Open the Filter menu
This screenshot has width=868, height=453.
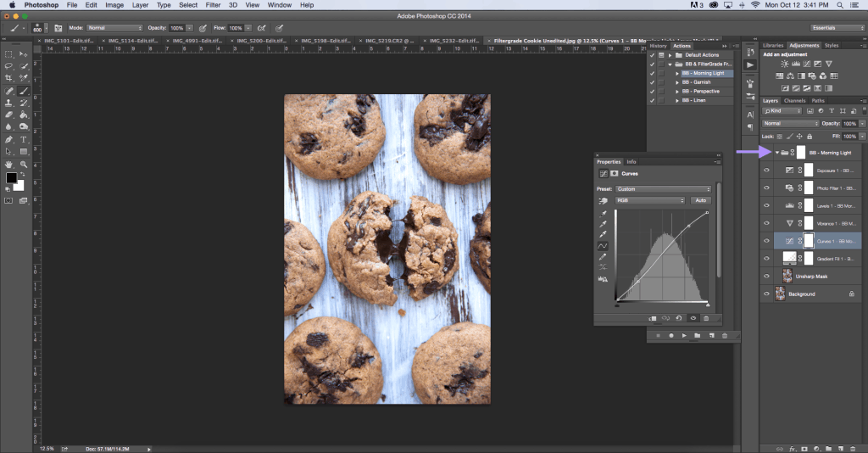click(x=213, y=5)
